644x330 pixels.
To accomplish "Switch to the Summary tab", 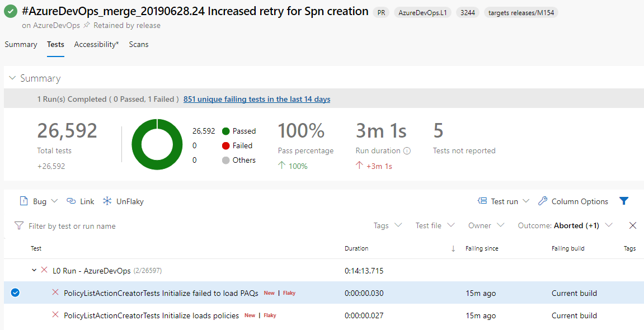I will click(21, 44).
